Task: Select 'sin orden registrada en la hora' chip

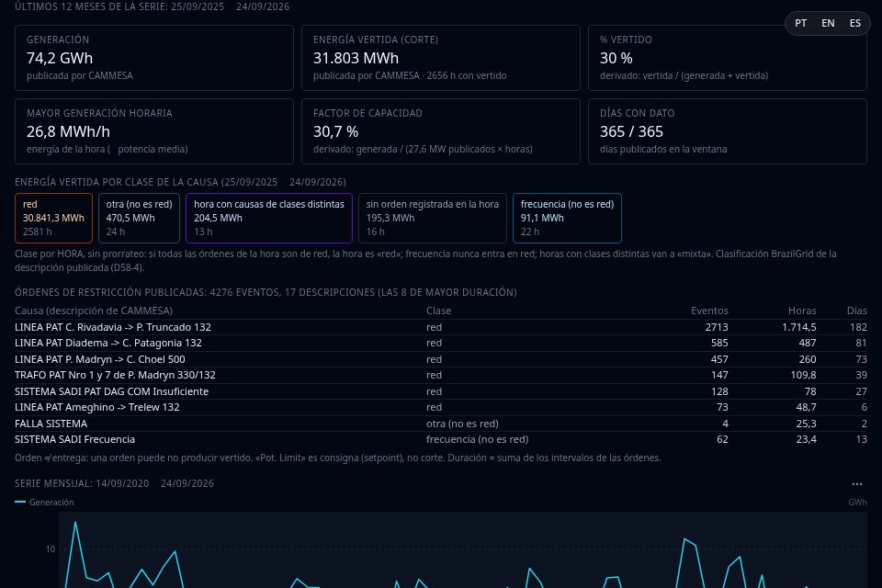Action: [433, 219]
